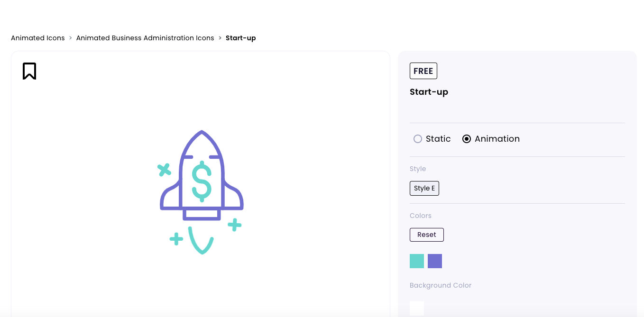This screenshot has height=317, width=644.
Task: Click the chevron after Animated Icons breadcrumb
Action: pos(70,38)
